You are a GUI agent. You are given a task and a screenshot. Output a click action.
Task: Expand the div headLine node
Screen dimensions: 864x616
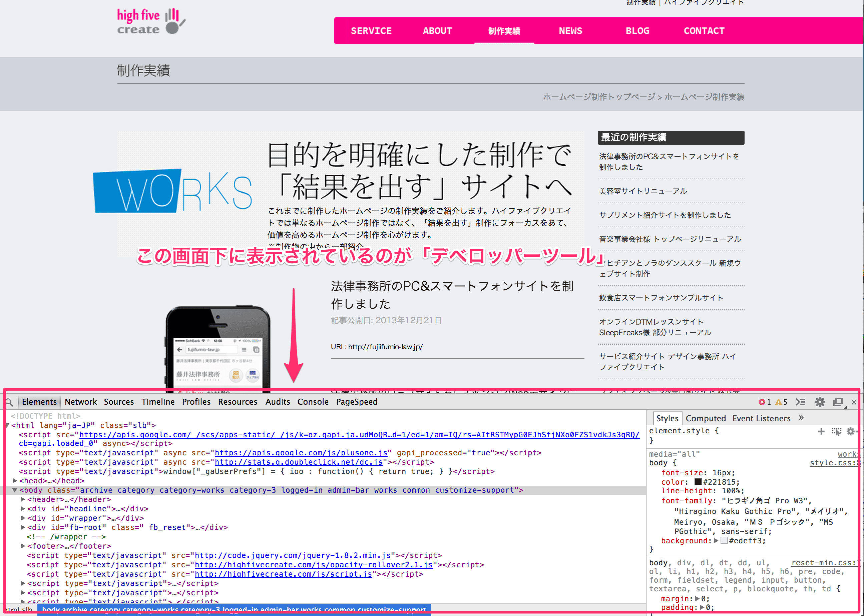(x=23, y=509)
